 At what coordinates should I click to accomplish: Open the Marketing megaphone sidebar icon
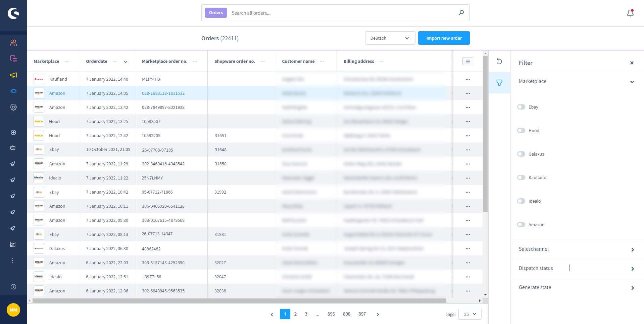coord(13,75)
